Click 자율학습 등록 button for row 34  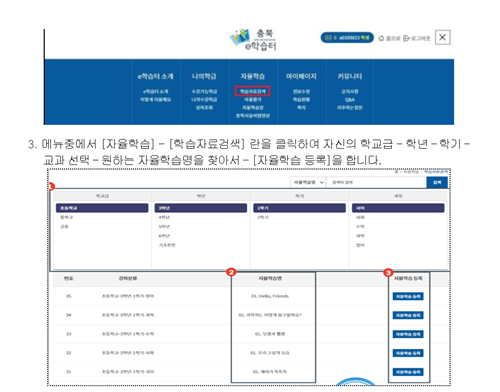(x=408, y=315)
